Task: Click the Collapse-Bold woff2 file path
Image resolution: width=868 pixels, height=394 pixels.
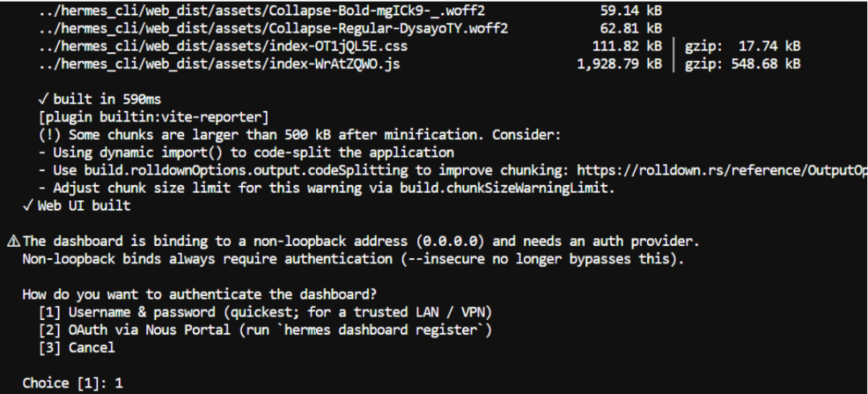Action: (x=261, y=11)
